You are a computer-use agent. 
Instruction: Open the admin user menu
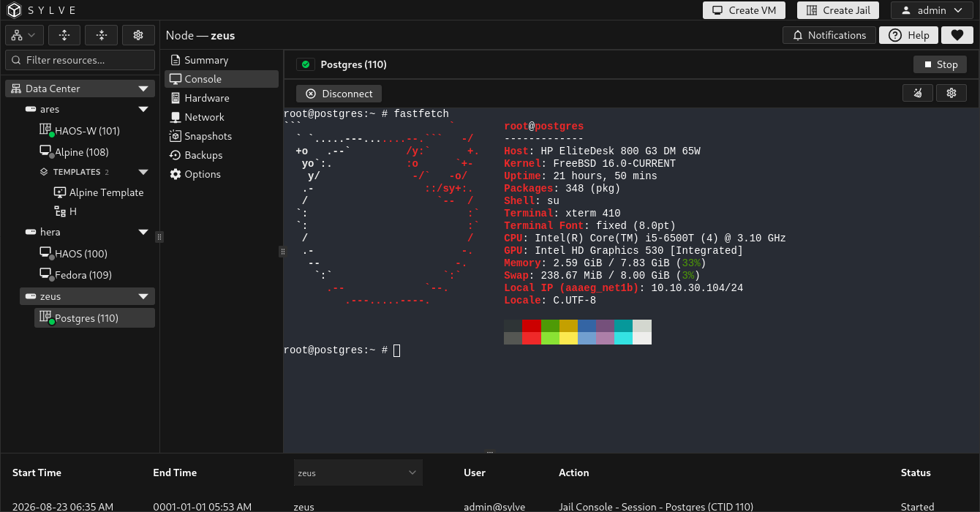(931, 10)
